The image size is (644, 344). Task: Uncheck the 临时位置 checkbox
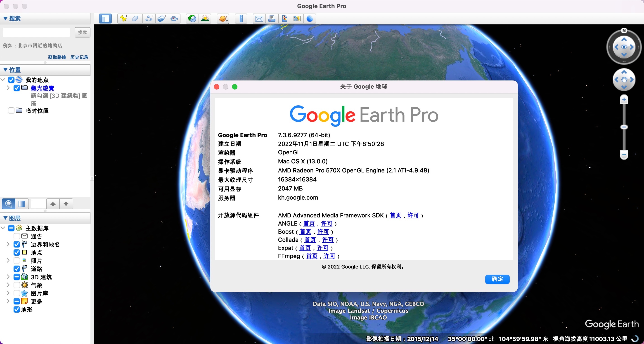[x=11, y=111]
